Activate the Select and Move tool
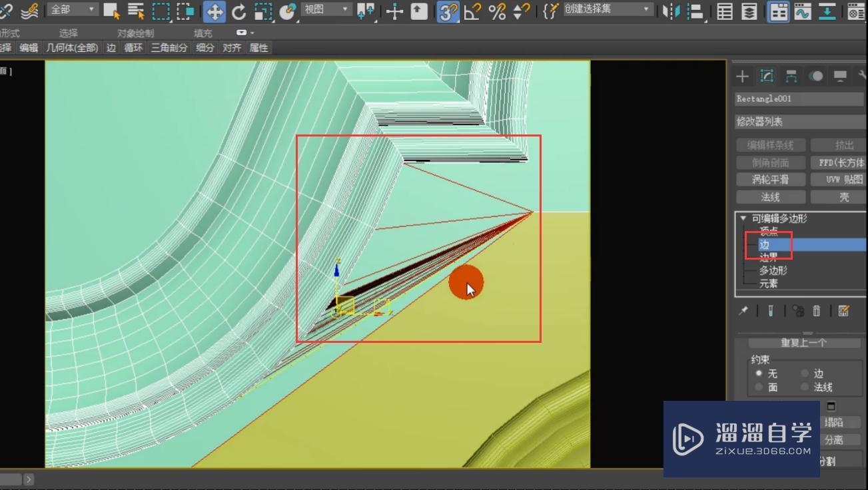Image resolution: width=868 pixels, height=490 pixels. (x=215, y=11)
